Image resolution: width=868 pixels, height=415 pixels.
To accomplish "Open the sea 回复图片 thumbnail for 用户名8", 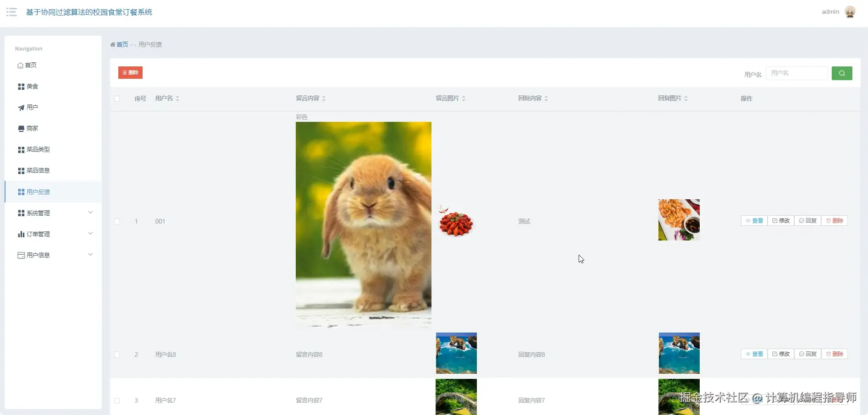I will tap(679, 353).
